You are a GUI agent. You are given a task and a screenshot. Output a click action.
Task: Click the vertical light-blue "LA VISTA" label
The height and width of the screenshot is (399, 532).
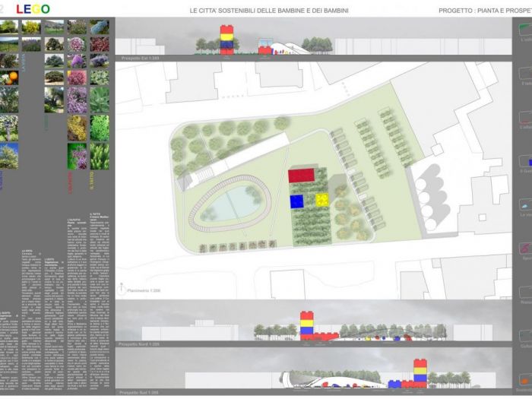click(24, 62)
